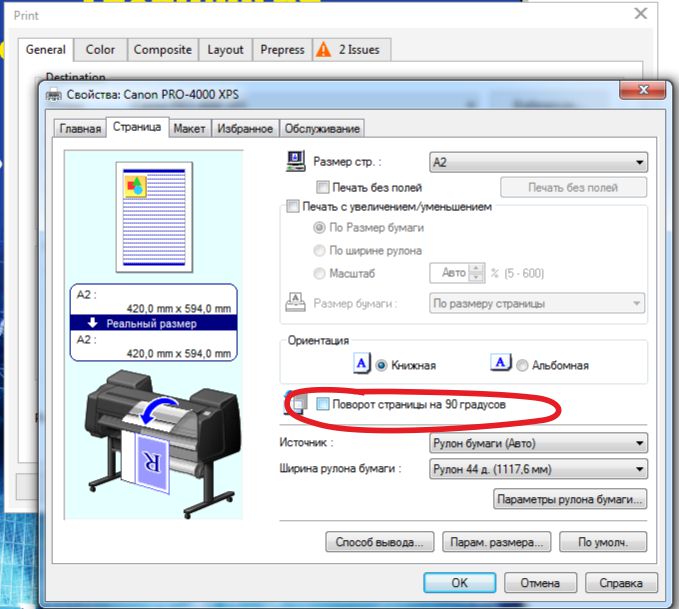Click the Способ вывода button

(379, 542)
